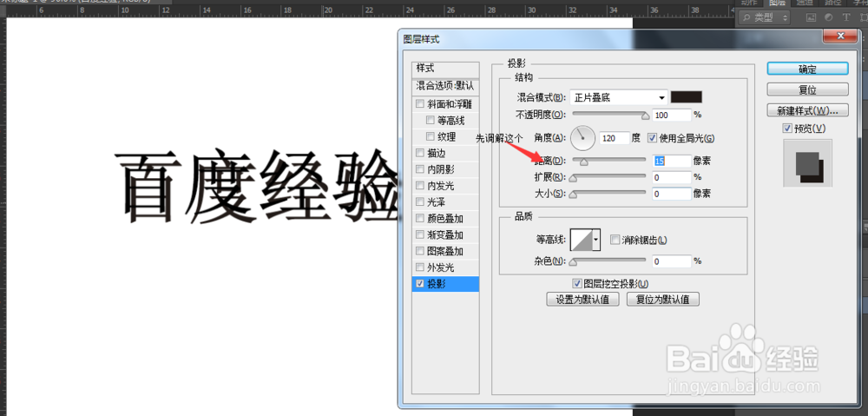Screen dimensions: 868x416
Task: Click the 复位 button
Action: 807,89
